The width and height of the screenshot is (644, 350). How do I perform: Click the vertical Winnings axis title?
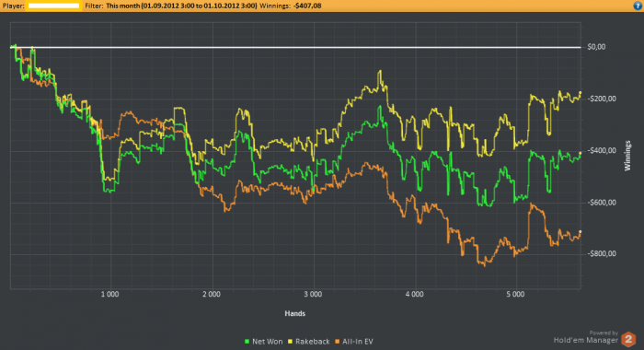pyautogui.click(x=627, y=156)
